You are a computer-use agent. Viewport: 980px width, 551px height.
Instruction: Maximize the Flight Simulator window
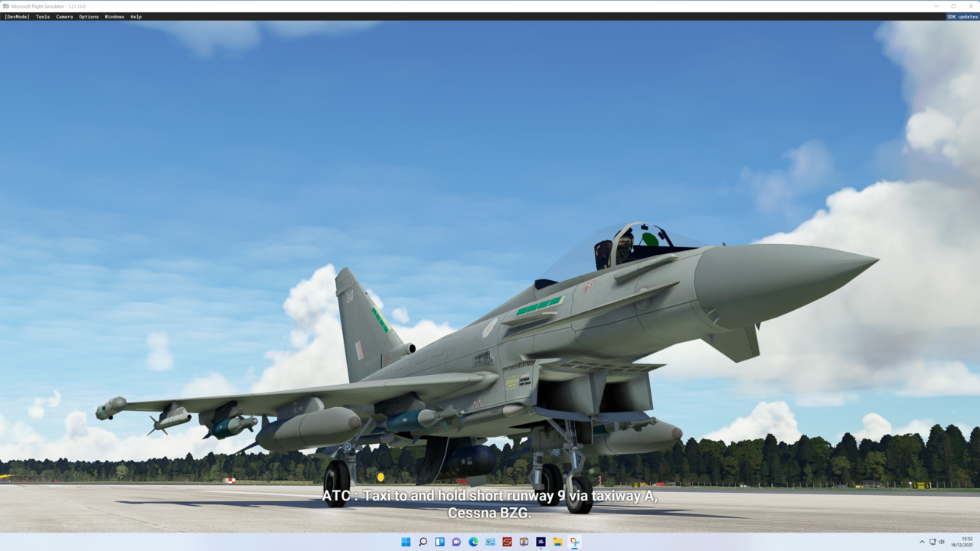[953, 6]
